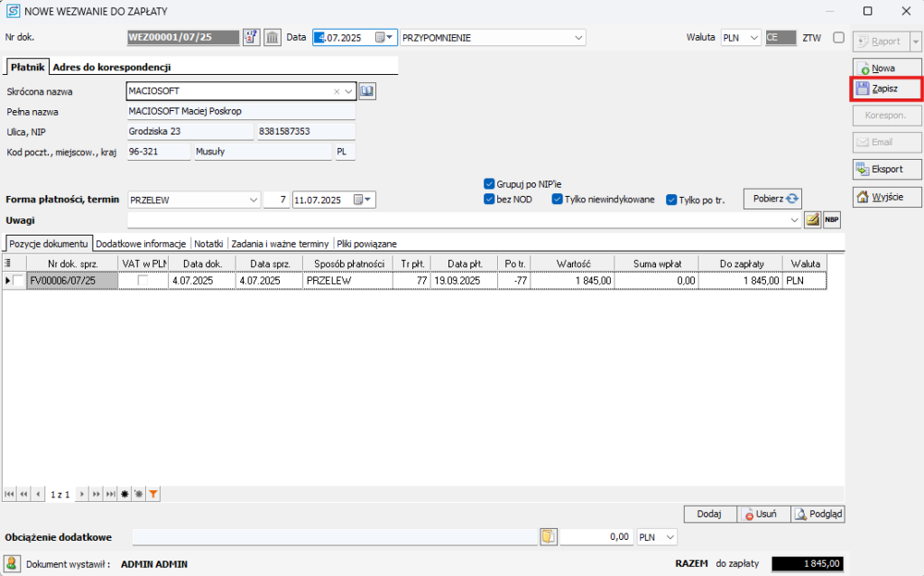924x576 pixels.
Task: Open the Waluta PLN currency dropdown
Action: (753, 38)
